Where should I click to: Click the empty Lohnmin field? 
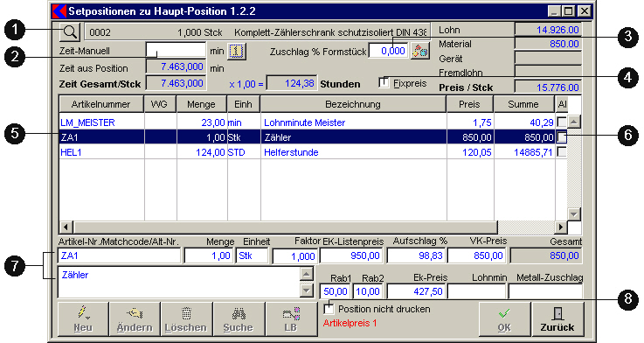[477, 291]
